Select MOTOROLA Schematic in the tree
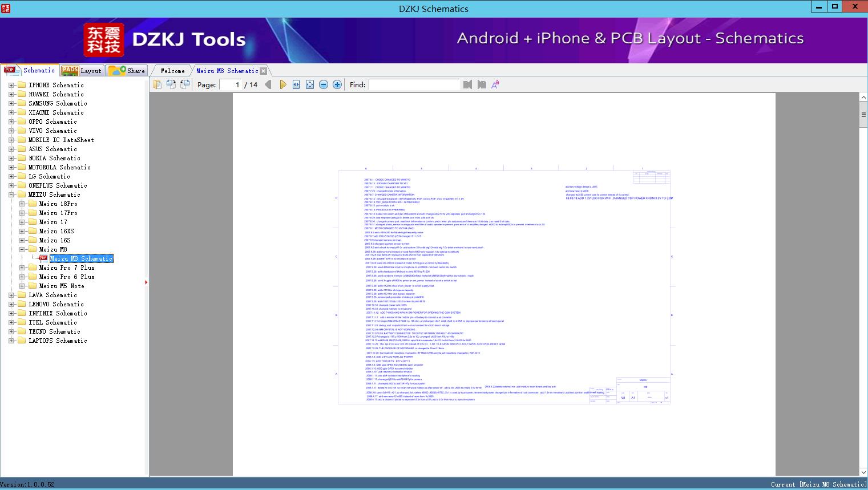Image resolution: width=868 pixels, height=490 pixels. pos(59,167)
